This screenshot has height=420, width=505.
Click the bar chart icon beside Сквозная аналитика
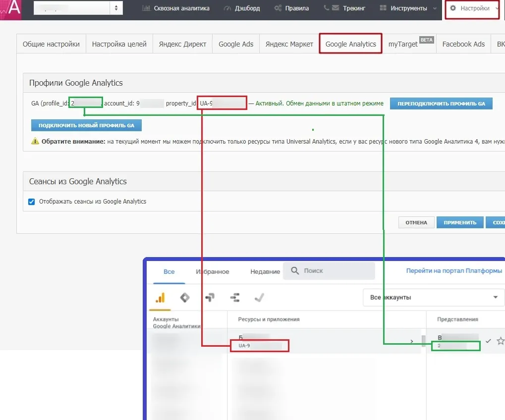coord(146,8)
